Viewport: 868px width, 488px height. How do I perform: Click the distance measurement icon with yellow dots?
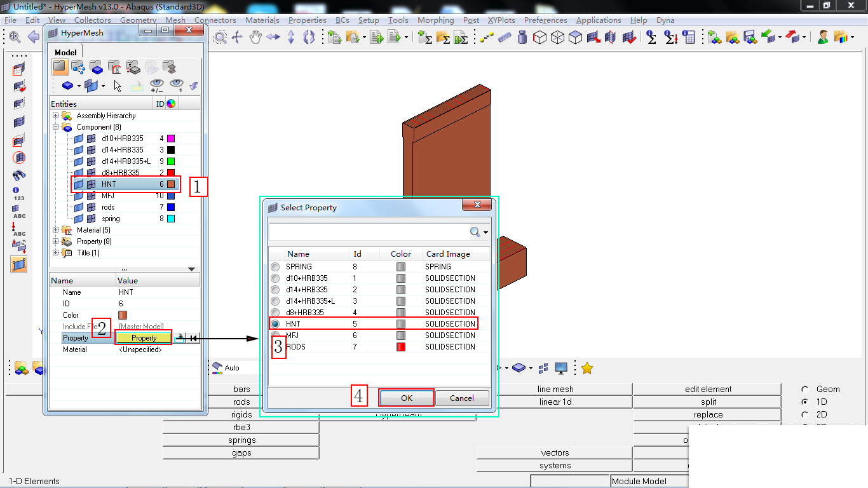click(x=487, y=37)
